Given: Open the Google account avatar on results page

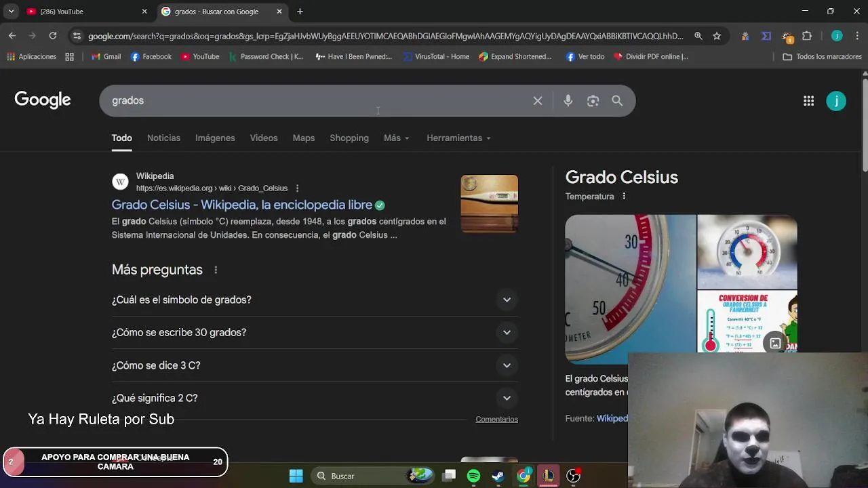Looking at the screenshot, I should tap(836, 101).
